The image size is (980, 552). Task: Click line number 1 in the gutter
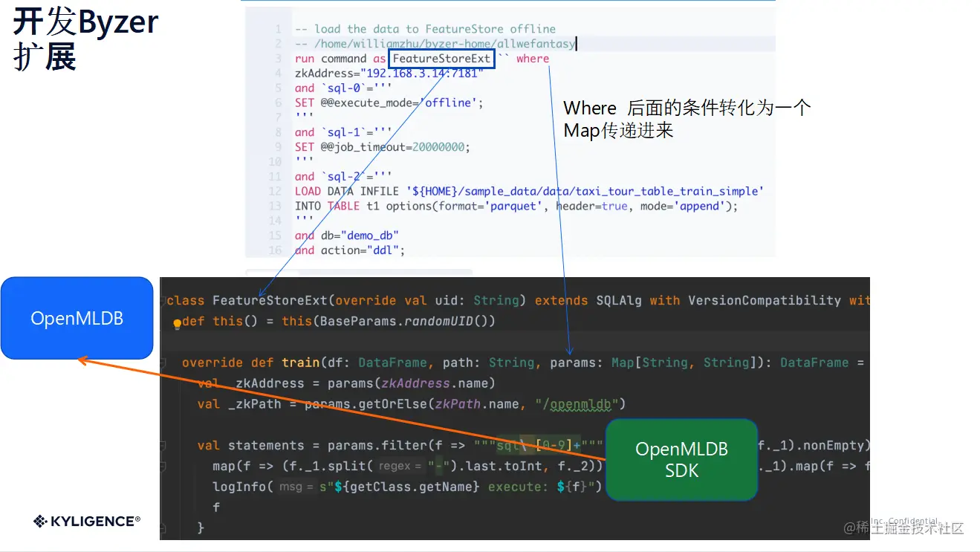point(279,29)
